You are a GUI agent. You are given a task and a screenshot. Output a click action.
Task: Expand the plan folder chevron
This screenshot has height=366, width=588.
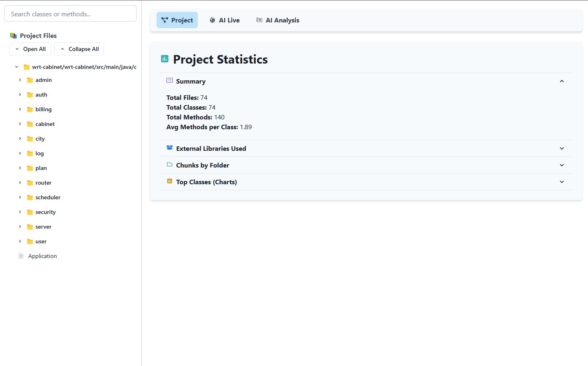(20, 168)
